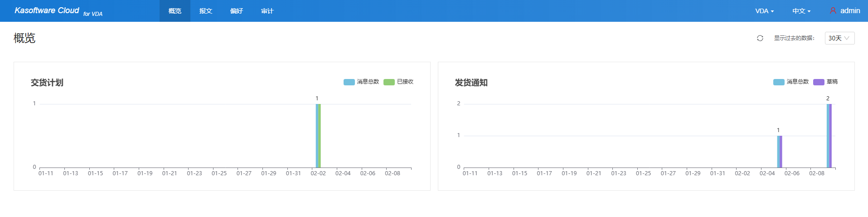Click the Kasoftware Cloud logo
868x217 pixels.
click(47, 10)
